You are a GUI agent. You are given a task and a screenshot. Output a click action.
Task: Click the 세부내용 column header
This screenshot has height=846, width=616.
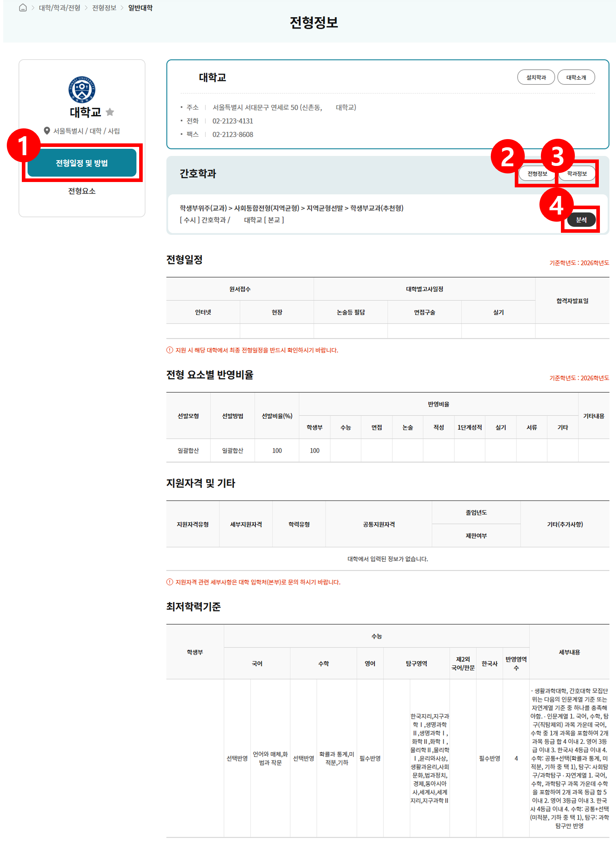click(x=569, y=652)
